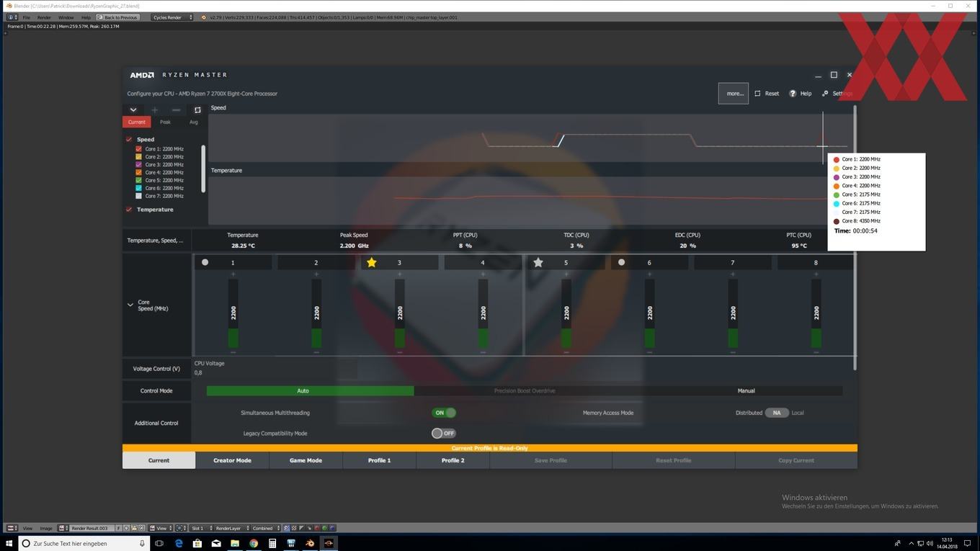Click the reset graph view icon
Viewport: 980px width, 551px height.
(x=197, y=110)
